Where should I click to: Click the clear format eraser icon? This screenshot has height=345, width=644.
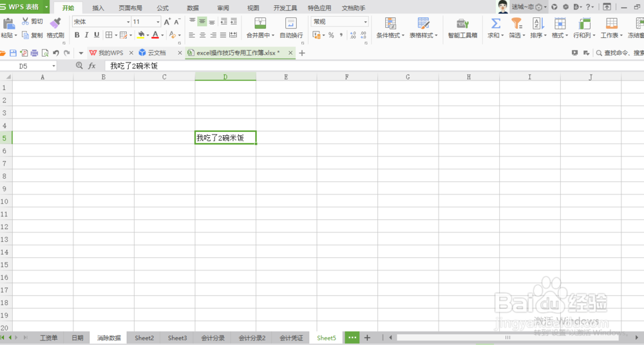[x=173, y=35]
